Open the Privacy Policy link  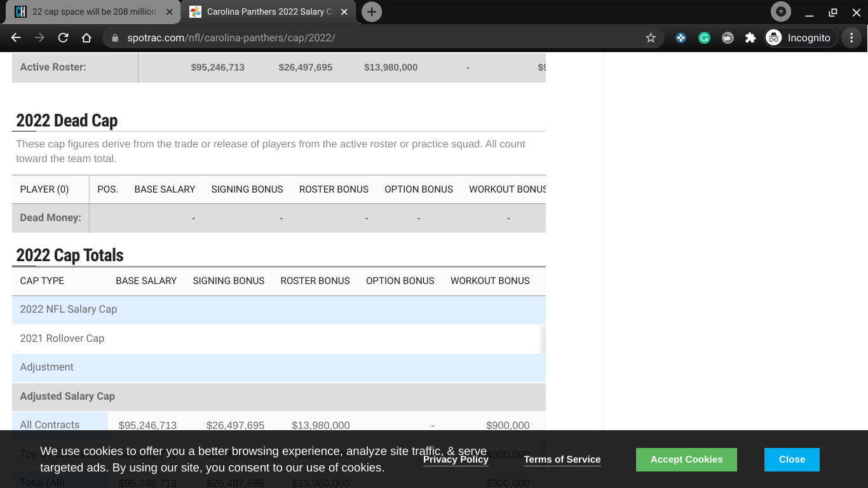pos(456,459)
